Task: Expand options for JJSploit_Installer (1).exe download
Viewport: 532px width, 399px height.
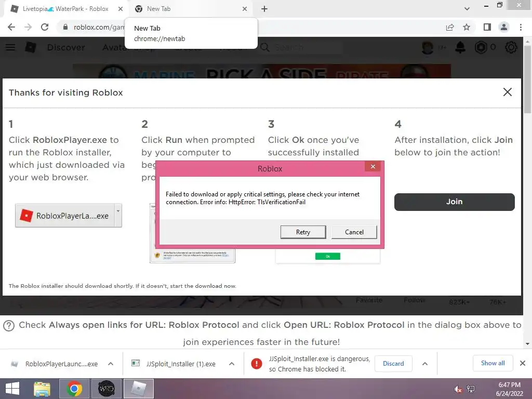Action: (232, 364)
